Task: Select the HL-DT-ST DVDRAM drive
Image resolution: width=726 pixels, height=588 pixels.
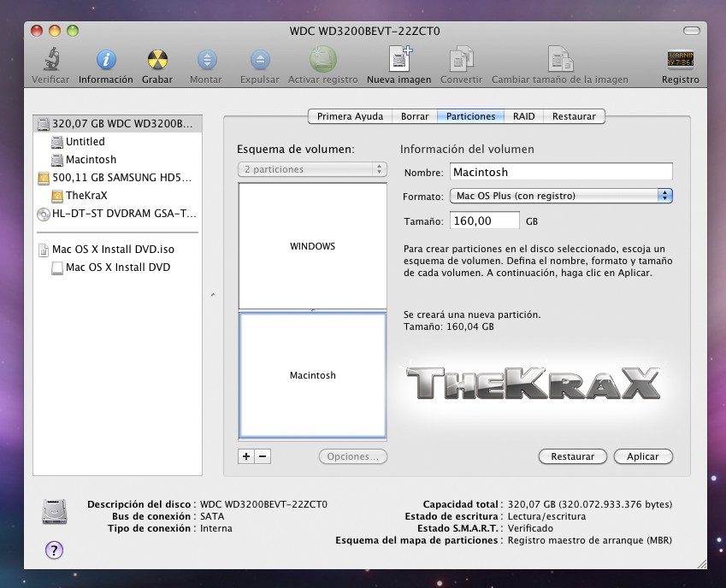Action: 118,214
